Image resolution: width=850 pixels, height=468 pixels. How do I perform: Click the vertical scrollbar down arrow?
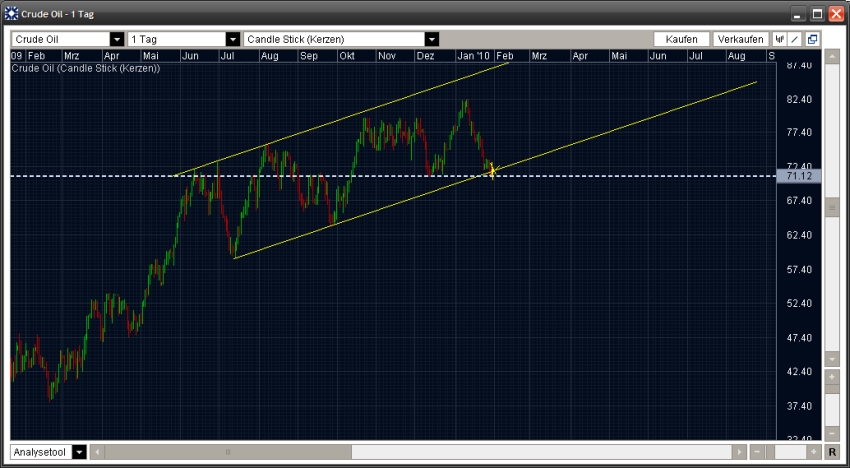(x=832, y=359)
